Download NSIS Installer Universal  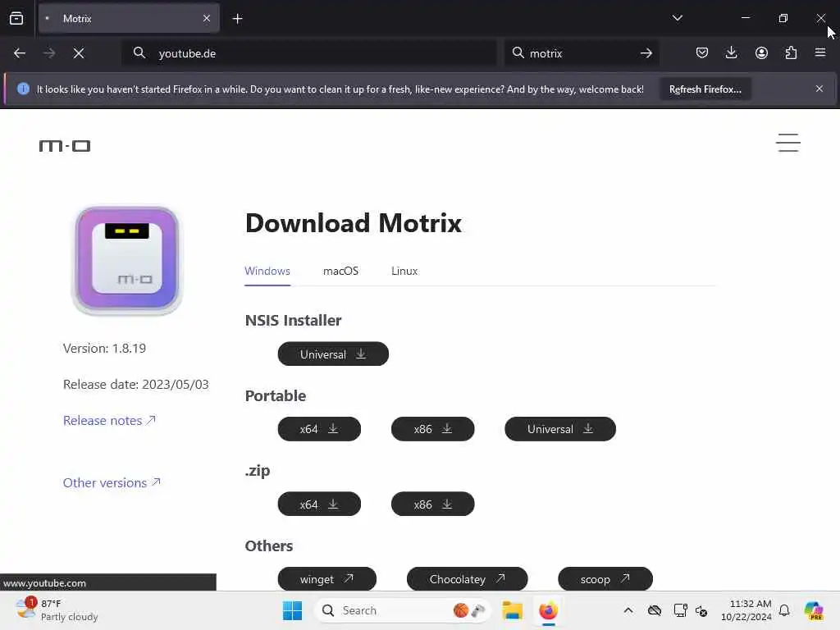click(333, 354)
